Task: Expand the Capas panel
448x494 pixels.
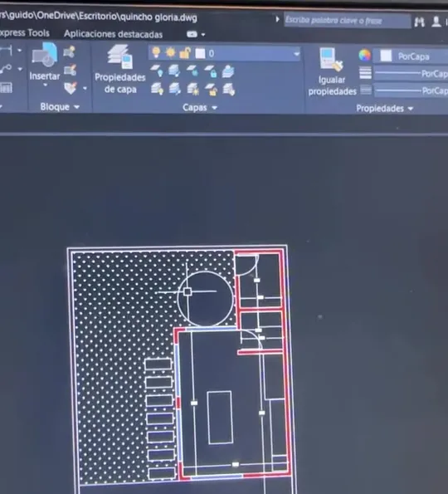Action: 200,108
